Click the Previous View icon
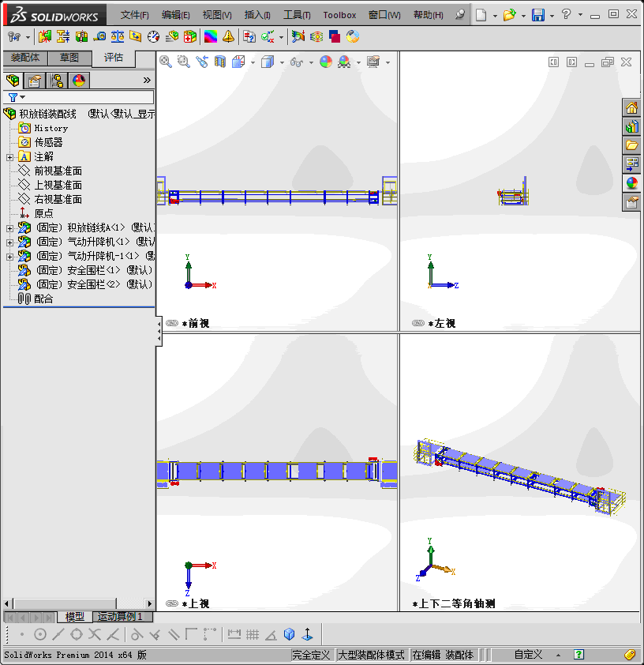This screenshot has width=644, height=665. pyautogui.click(x=202, y=62)
